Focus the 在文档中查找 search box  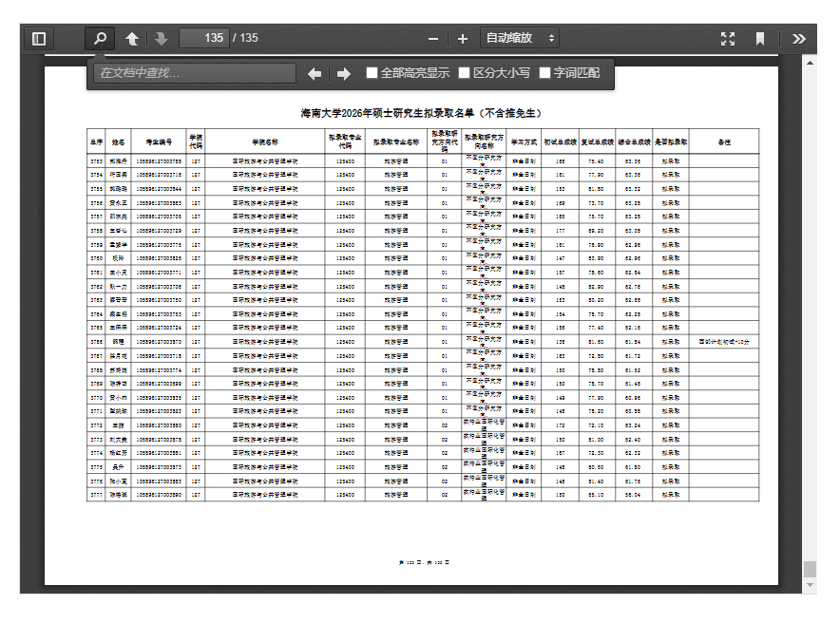click(x=194, y=73)
